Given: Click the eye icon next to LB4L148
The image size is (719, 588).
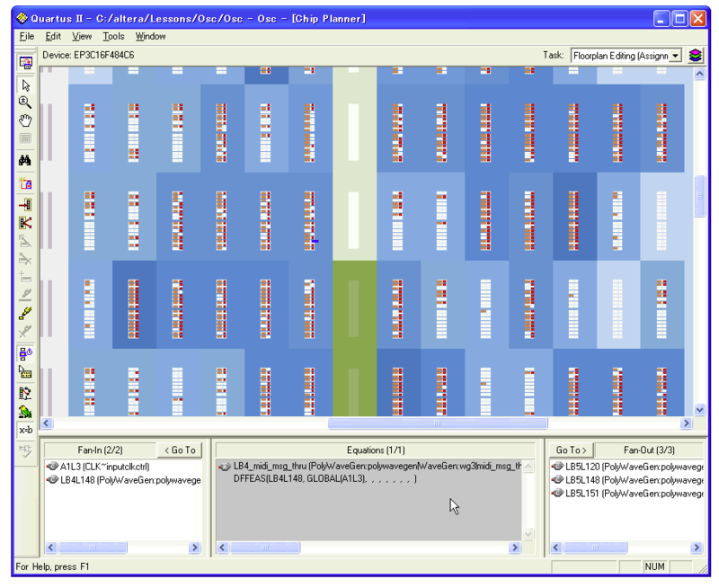Looking at the screenshot, I should pyautogui.click(x=52, y=480).
